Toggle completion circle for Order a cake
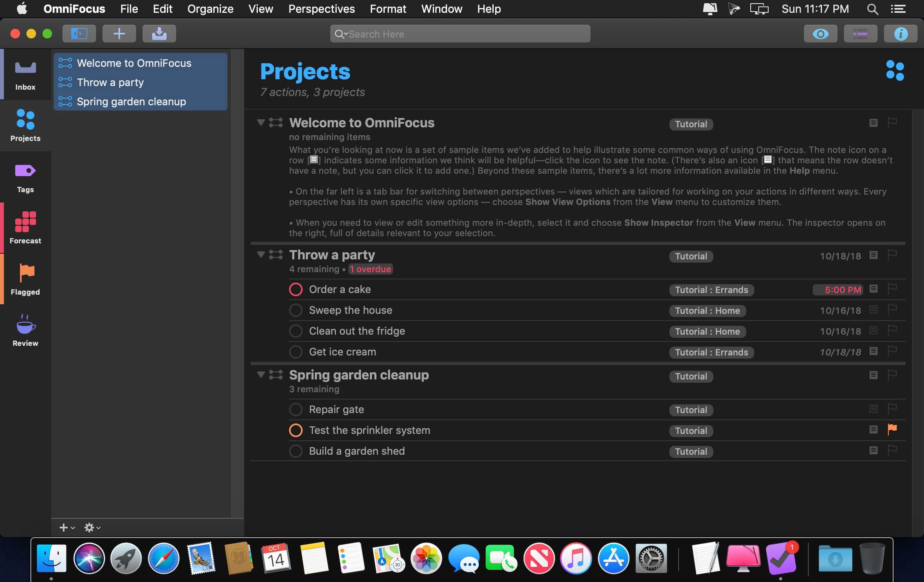Viewport: 924px width, 582px height. [x=295, y=290]
